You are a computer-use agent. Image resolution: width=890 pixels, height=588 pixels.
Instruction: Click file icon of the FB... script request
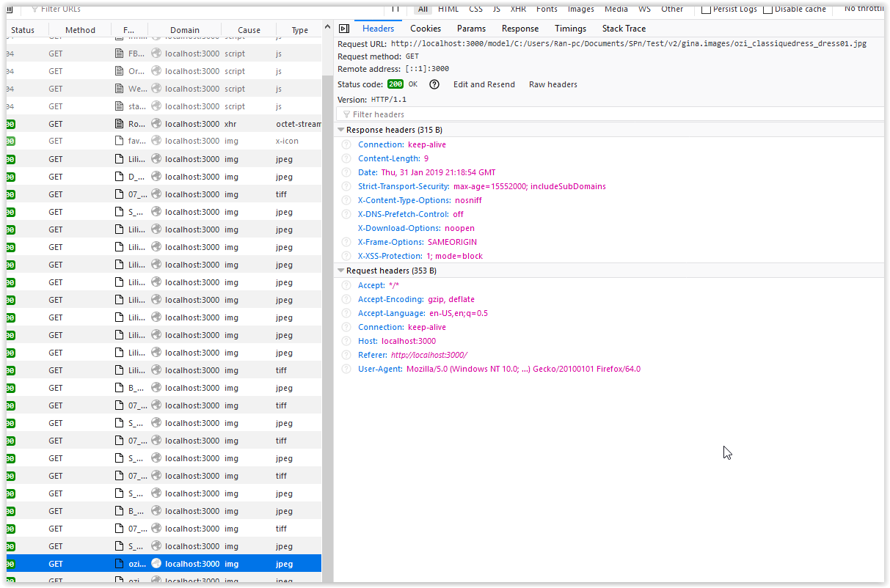120,54
